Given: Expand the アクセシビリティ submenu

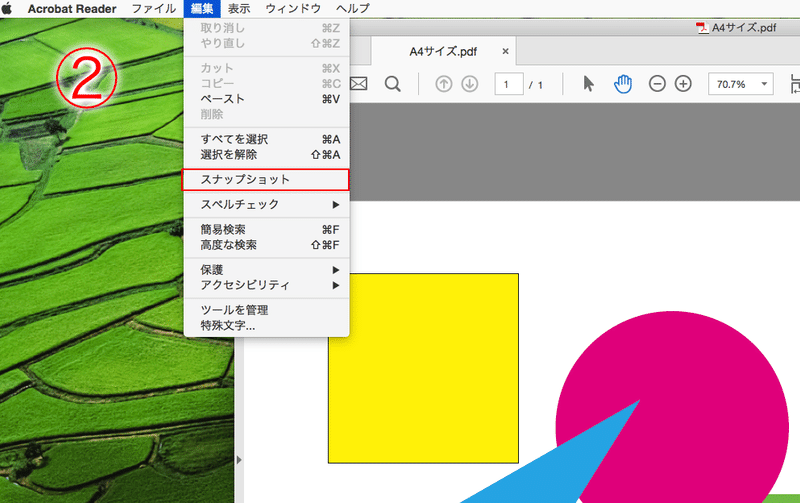Looking at the screenshot, I should (x=266, y=285).
